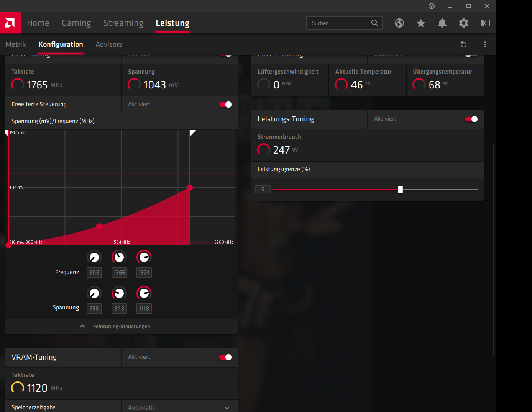Open settings via the gear icon

pyautogui.click(x=463, y=23)
